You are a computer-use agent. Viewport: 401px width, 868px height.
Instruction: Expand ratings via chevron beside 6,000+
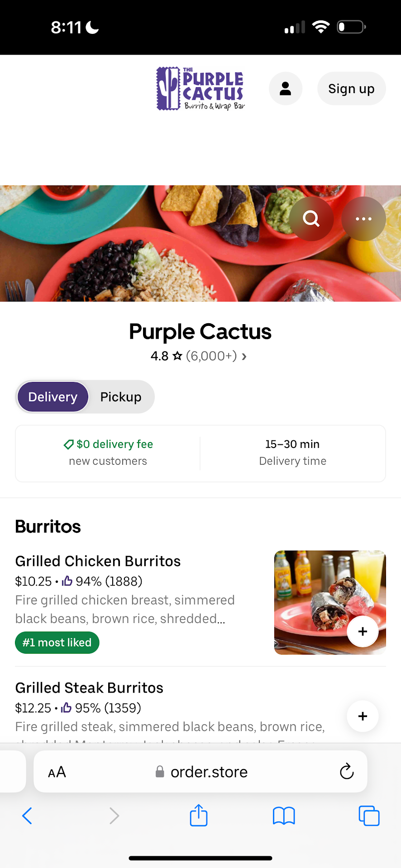[244, 357]
